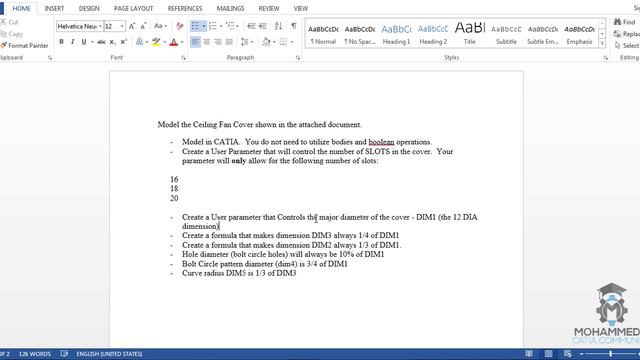Click Copy in Clipboard group
This screenshot has height=360, width=640.
coord(11,34)
